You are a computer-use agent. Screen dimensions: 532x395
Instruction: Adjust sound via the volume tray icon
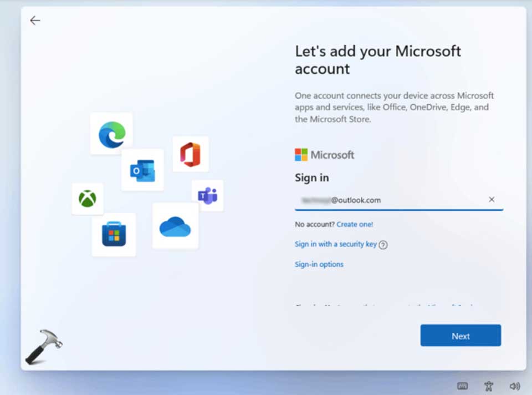click(x=514, y=386)
